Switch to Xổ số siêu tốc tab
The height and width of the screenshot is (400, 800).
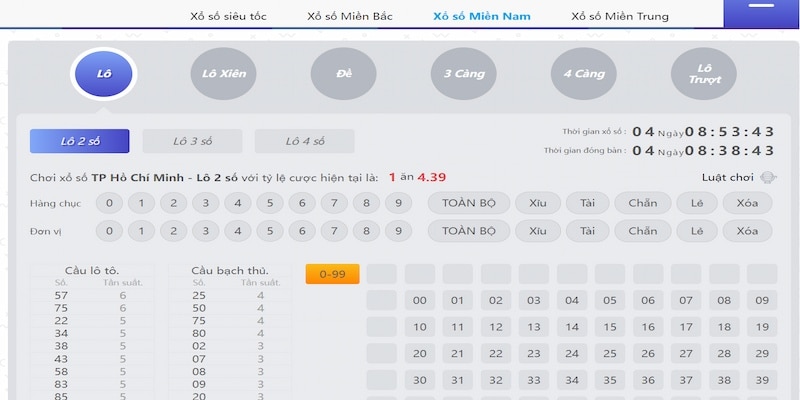[229, 16]
